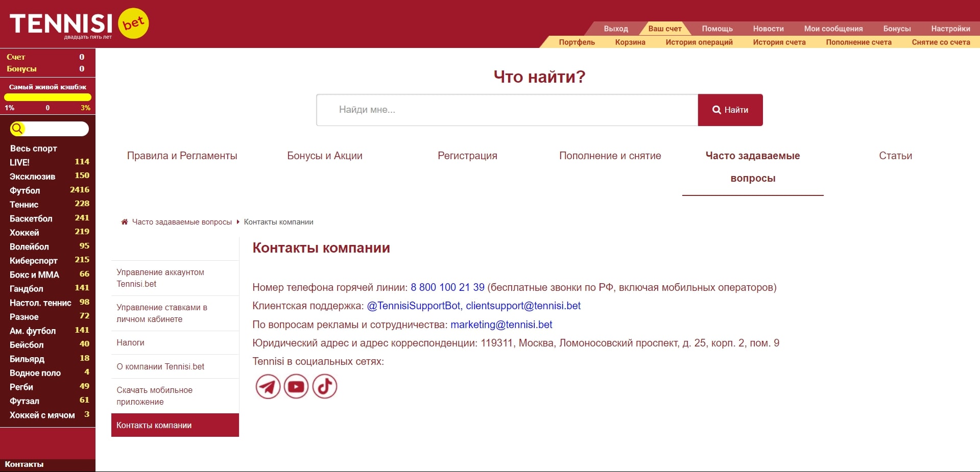
Task: Click the Tennisi bet logo
Action: tap(79, 23)
